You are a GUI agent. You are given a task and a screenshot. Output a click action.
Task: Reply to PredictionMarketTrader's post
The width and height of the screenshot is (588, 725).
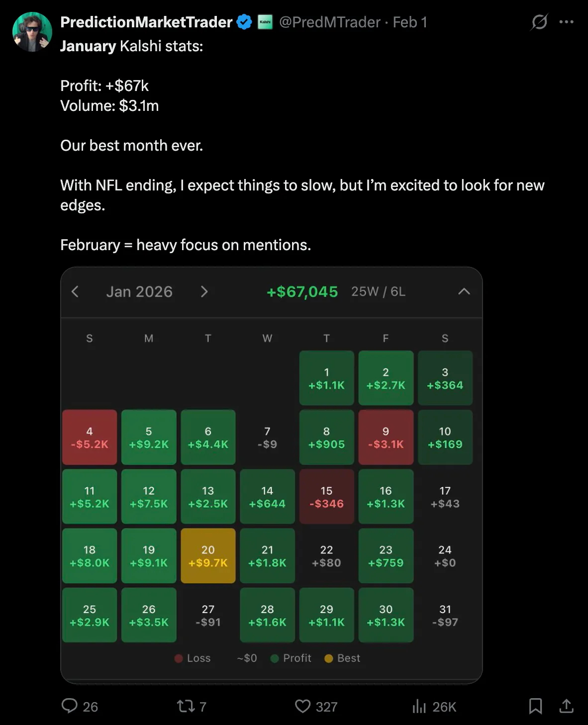70,706
